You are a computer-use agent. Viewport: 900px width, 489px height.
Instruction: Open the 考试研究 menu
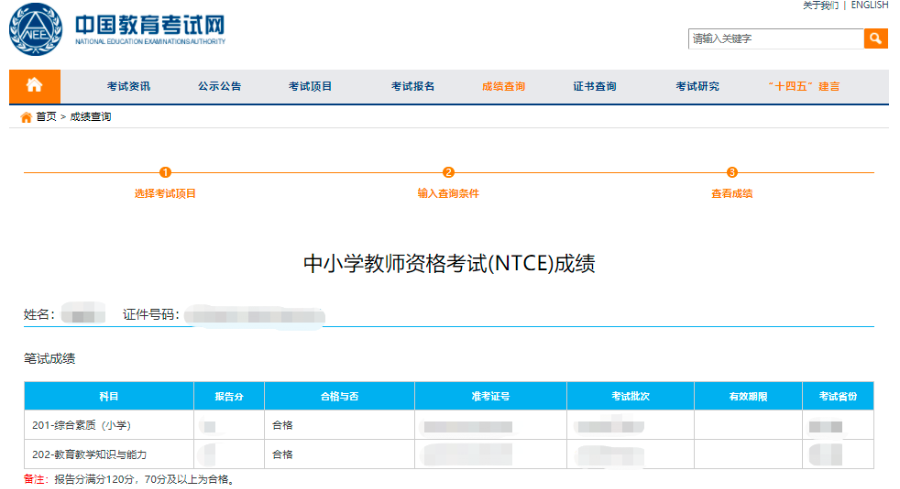click(x=697, y=87)
